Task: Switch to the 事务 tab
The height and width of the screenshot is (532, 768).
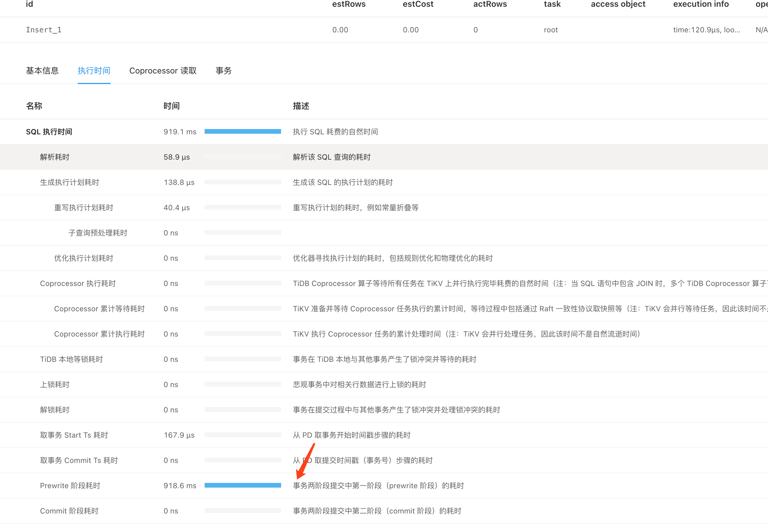Action: tap(224, 71)
